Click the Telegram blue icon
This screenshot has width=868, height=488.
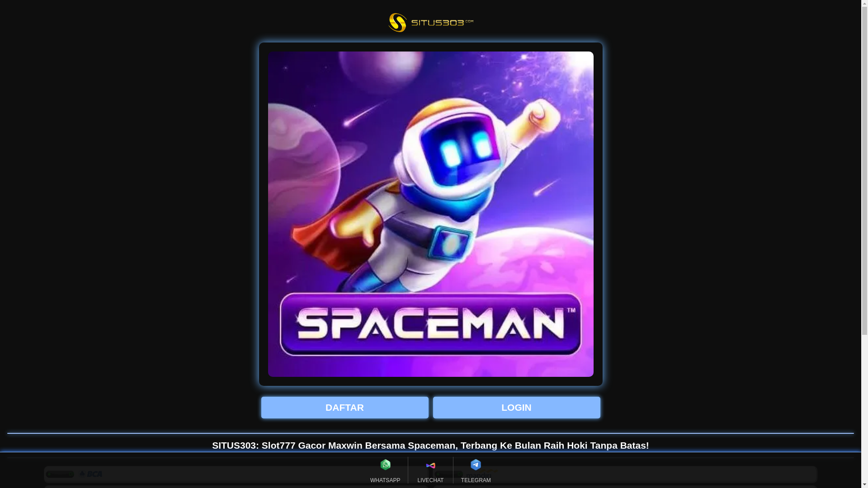coord(476,465)
